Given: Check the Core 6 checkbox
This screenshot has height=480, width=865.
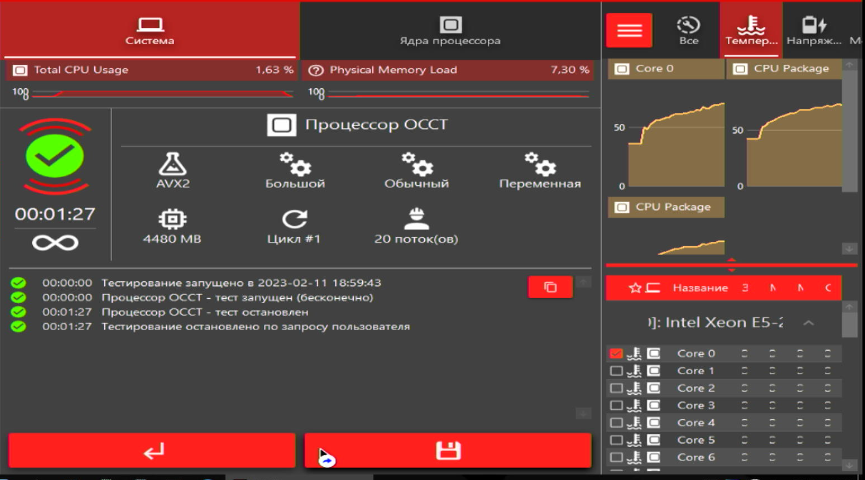Looking at the screenshot, I should point(616,457).
